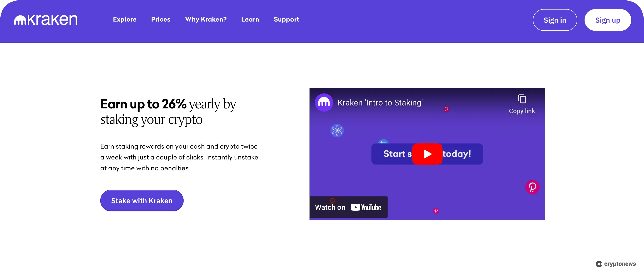This screenshot has width=644, height=274.
Task: Click the Kraken logo in the navbar
Action: 46,20
